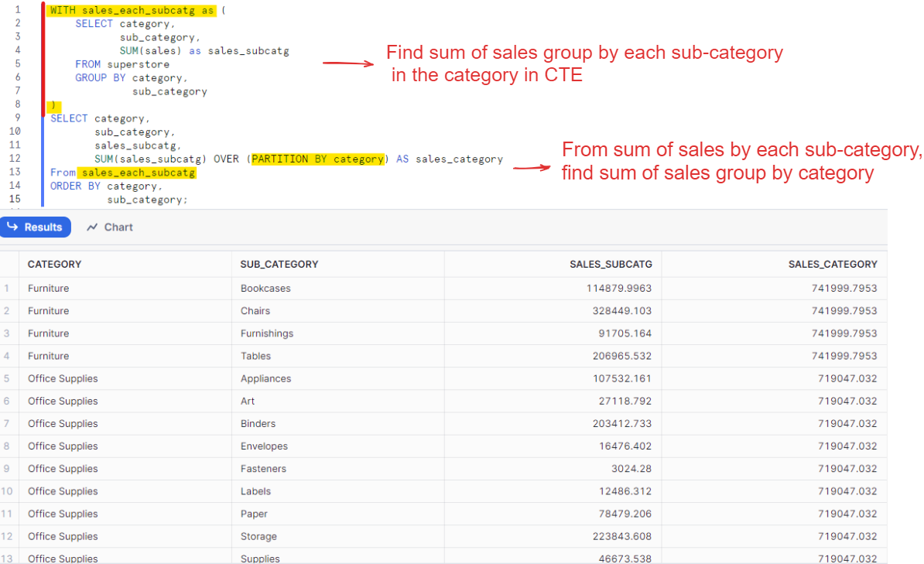Viewport: 924px width, 564px height.
Task: Sort by the CATEGORY column header
Action: [x=54, y=264]
